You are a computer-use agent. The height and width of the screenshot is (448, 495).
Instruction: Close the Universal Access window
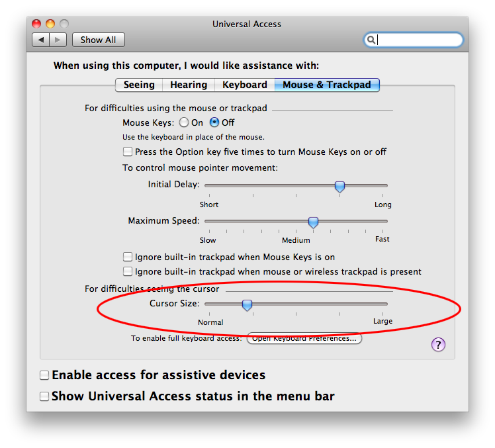[x=37, y=24]
